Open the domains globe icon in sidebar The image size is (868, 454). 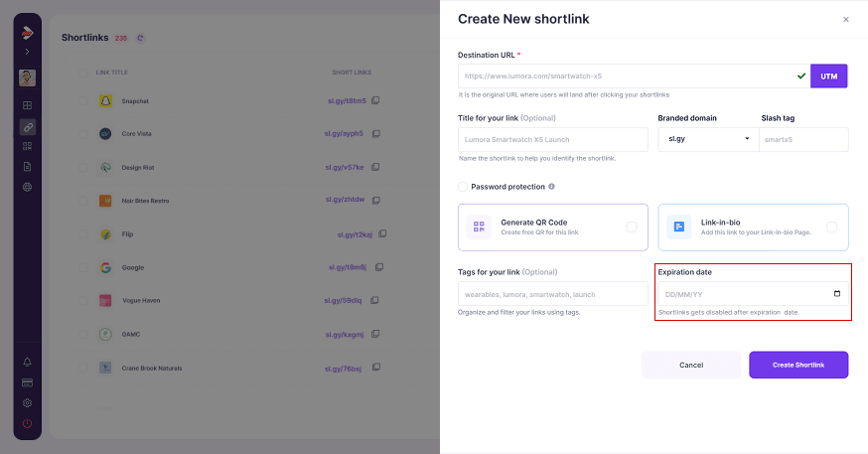(27, 187)
